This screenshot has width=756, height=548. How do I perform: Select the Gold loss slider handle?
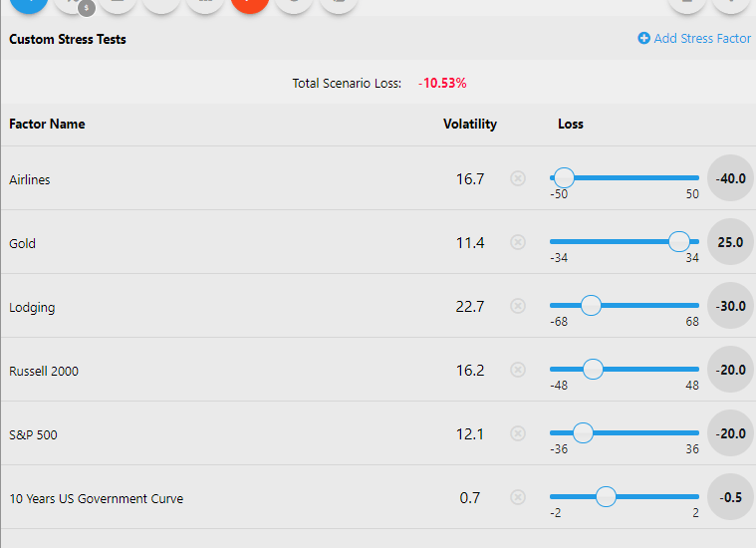click(x=679, y=242)
